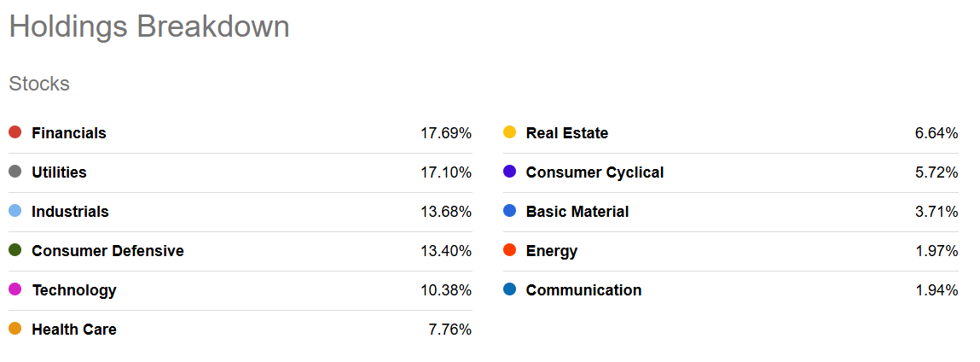Click the orange Health Care dot
This screenshot has height=362, width=980.
(x=14, y=329)
